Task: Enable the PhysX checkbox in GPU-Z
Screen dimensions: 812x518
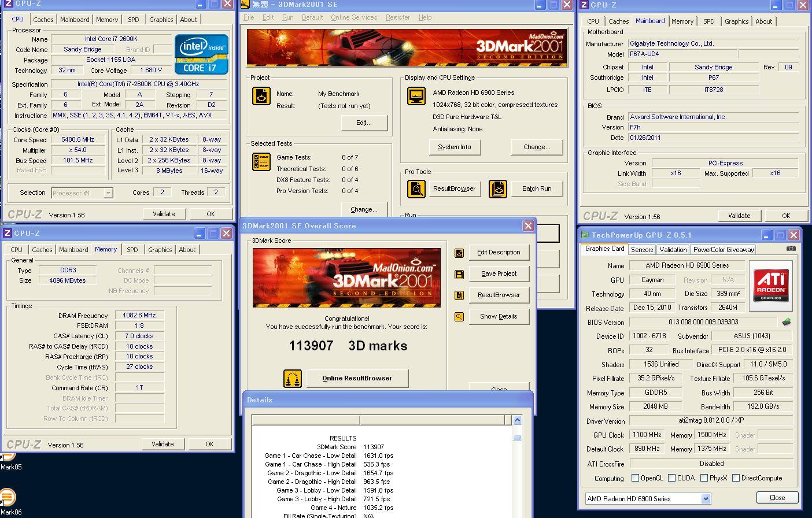Action: (x=704, y=478)
